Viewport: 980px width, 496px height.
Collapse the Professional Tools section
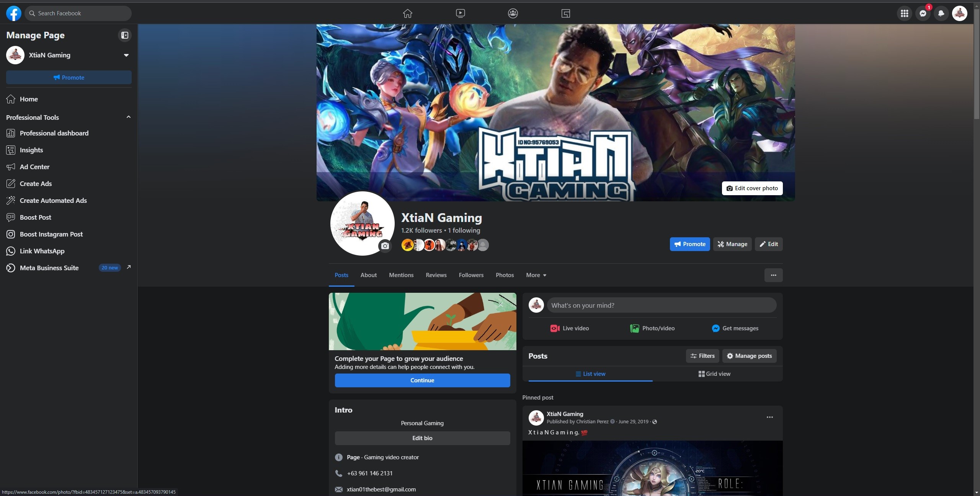click(128, 117)
